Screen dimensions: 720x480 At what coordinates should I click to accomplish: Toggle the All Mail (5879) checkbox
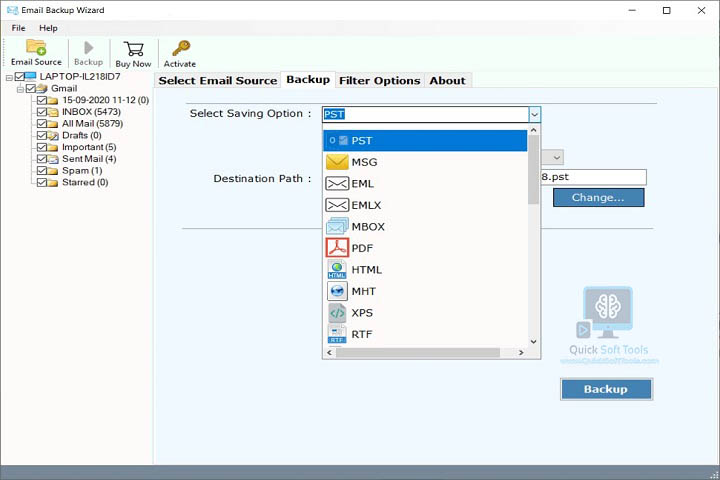click(x=42, y=124)
